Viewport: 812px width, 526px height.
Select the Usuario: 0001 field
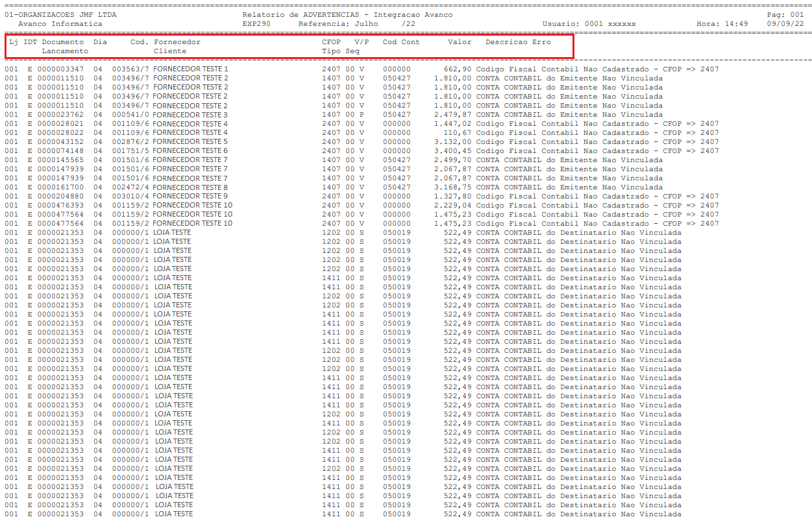(589, 24)
